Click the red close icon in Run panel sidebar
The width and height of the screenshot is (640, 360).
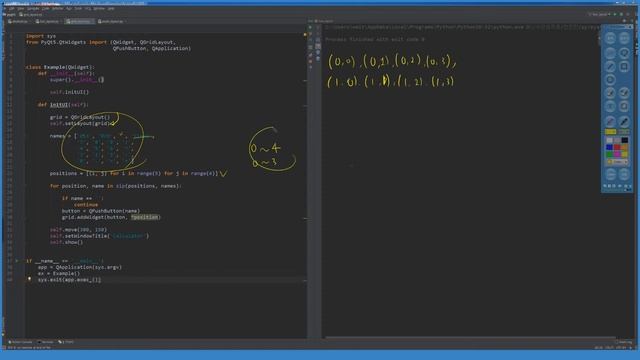click(x=310, y=61)
